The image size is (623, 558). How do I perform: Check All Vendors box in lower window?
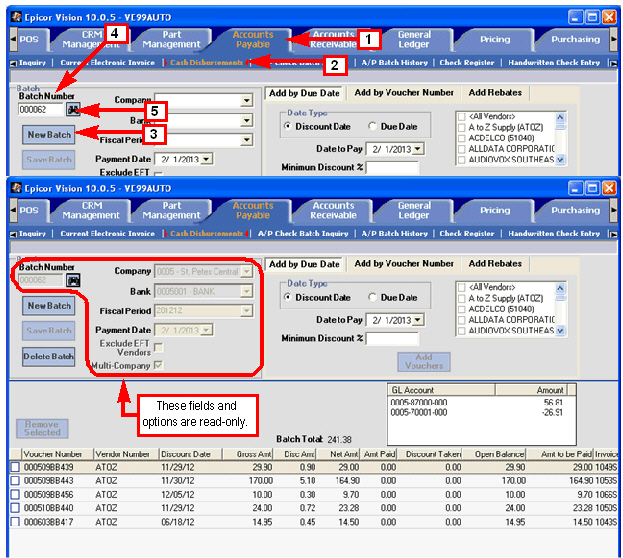tap(462, 287)
